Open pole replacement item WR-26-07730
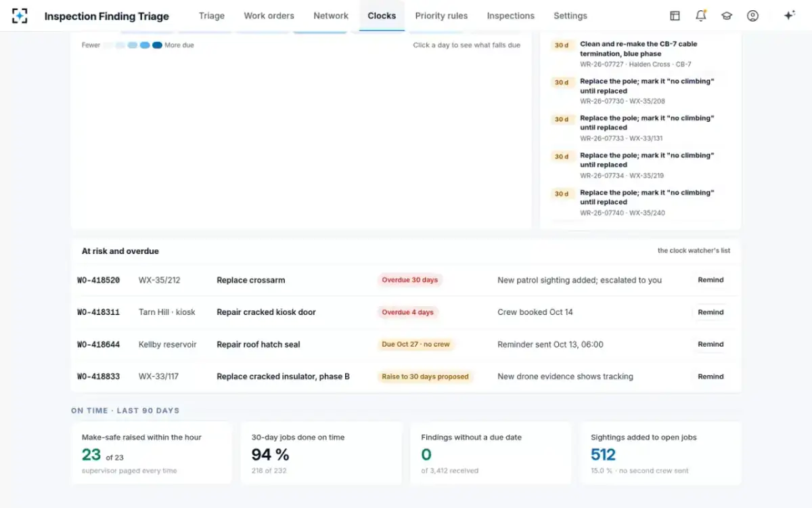 [640, 91]
